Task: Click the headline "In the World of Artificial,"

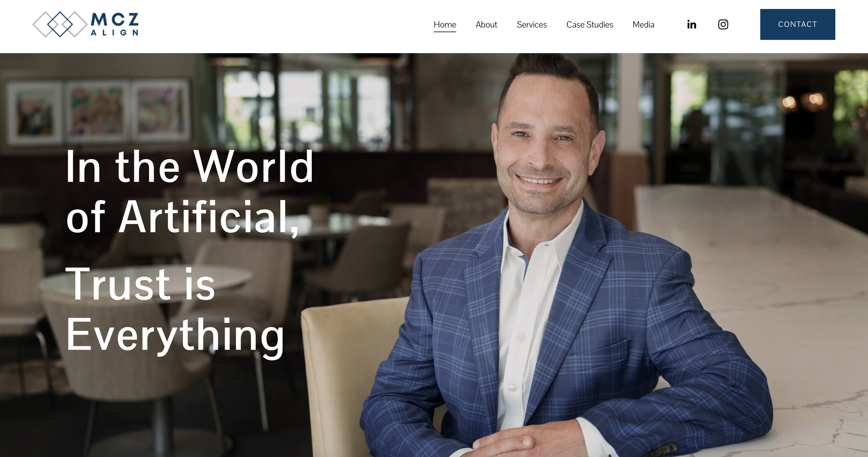Action: pos(190,192)
